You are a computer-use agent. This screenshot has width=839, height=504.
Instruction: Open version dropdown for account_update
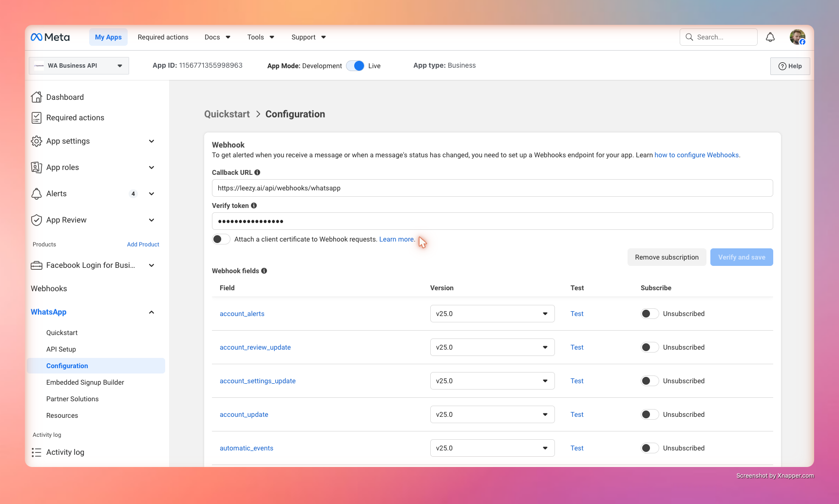(x=492, y=414)
